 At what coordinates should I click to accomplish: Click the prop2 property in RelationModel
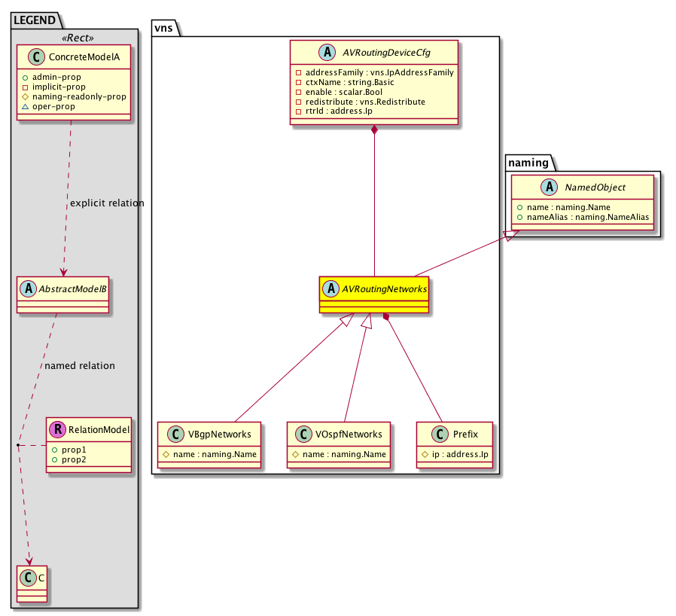click(69, 459)
